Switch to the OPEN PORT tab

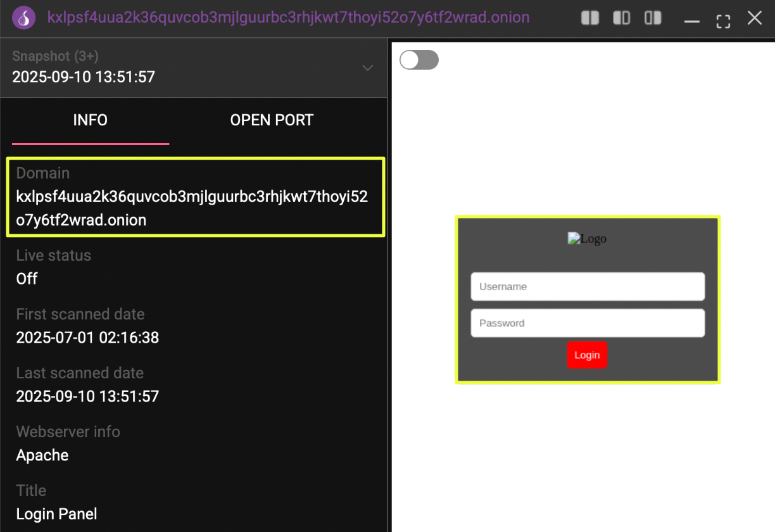point(272,120)
